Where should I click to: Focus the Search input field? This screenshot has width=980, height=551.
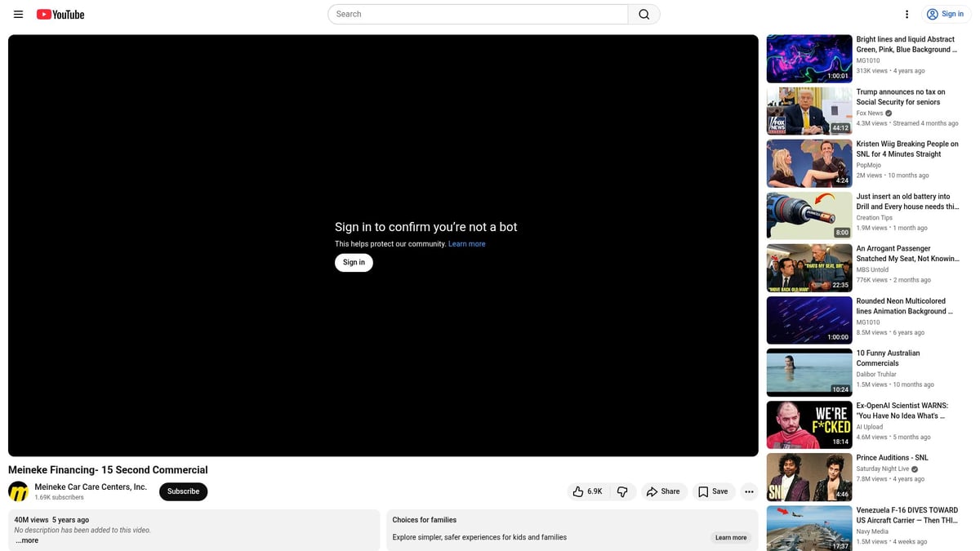(478, 14)
